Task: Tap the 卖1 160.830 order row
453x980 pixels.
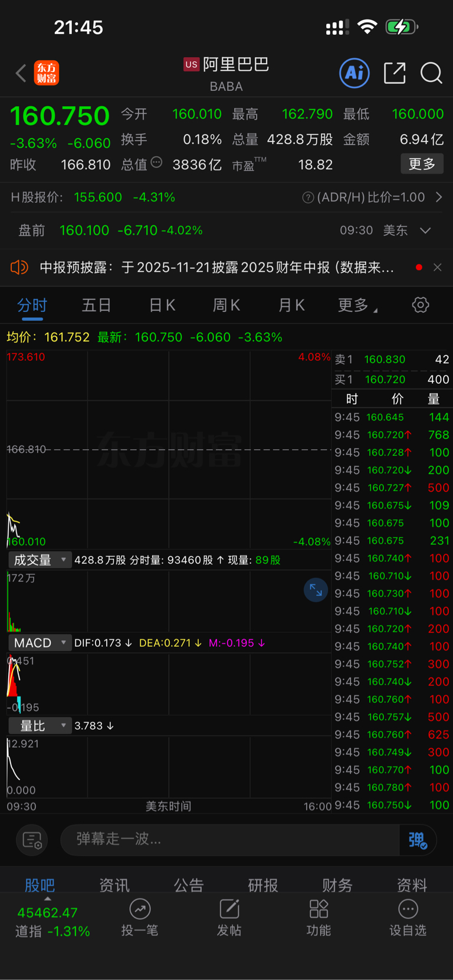Action: 392,360
